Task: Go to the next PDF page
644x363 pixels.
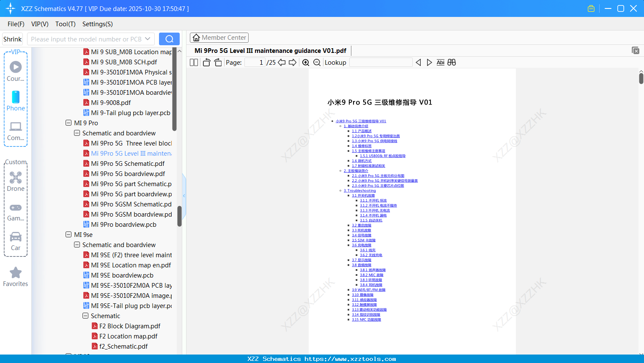Action: click(x=293, y=63)
